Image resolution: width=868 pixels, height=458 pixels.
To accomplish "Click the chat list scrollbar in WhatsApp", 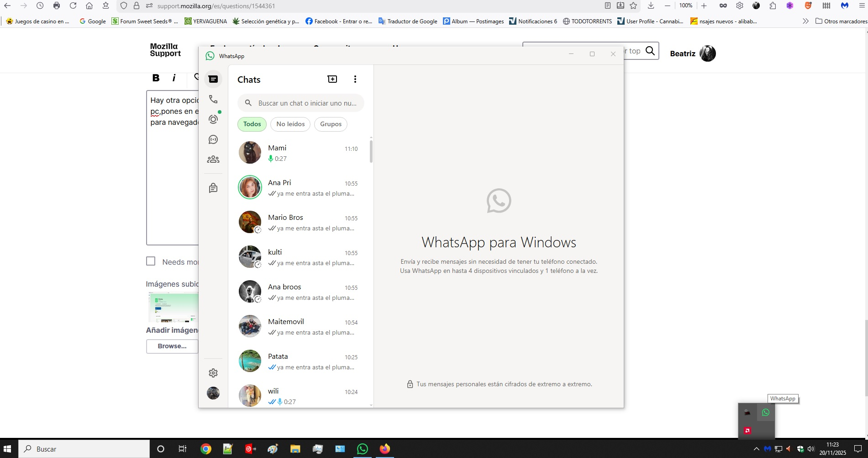I will [x=371, y=151].
